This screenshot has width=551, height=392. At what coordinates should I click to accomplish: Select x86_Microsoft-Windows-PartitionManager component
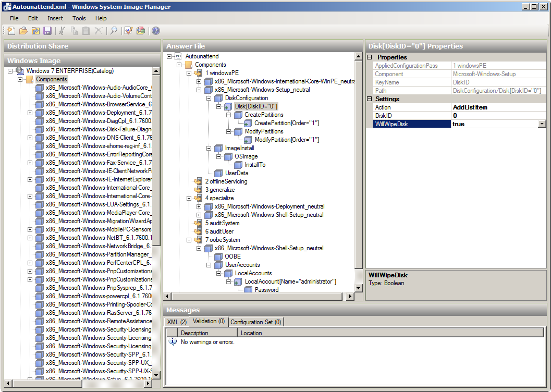[x=99, y=254]
